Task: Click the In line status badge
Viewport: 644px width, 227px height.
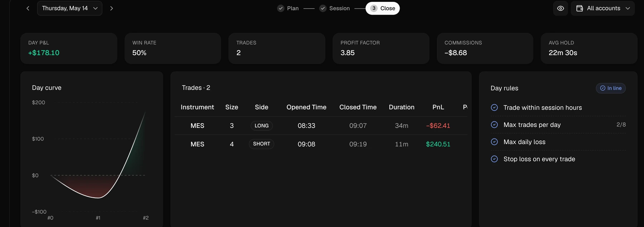Action: coord(611,88)
